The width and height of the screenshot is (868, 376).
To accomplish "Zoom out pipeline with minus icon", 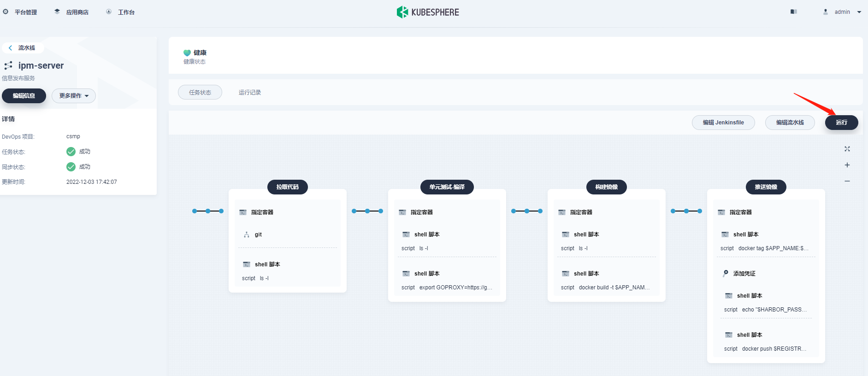I will (x=847, y=181).
